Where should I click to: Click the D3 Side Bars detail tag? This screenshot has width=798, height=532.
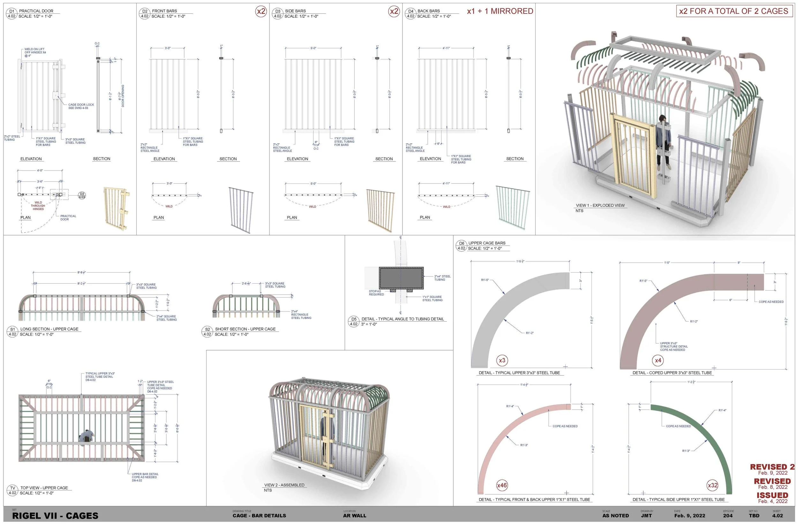tap(277, 14)
